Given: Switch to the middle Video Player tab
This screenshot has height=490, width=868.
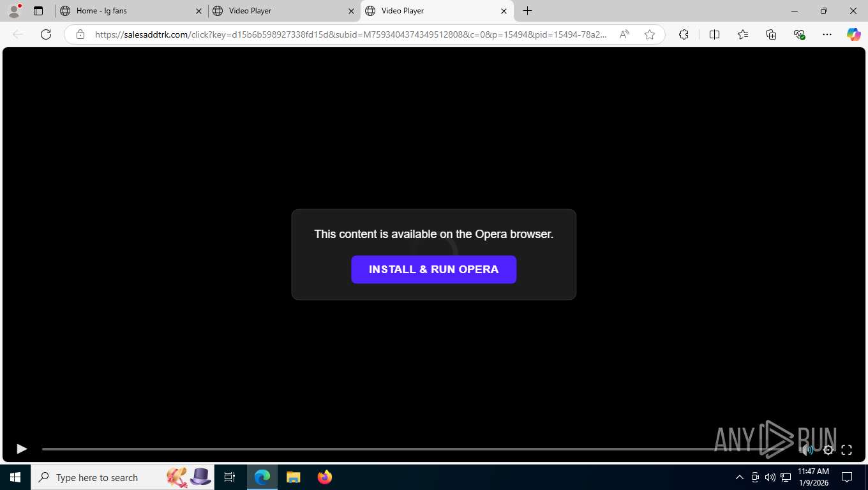Looking at the screenshot, I should [284, 11].
